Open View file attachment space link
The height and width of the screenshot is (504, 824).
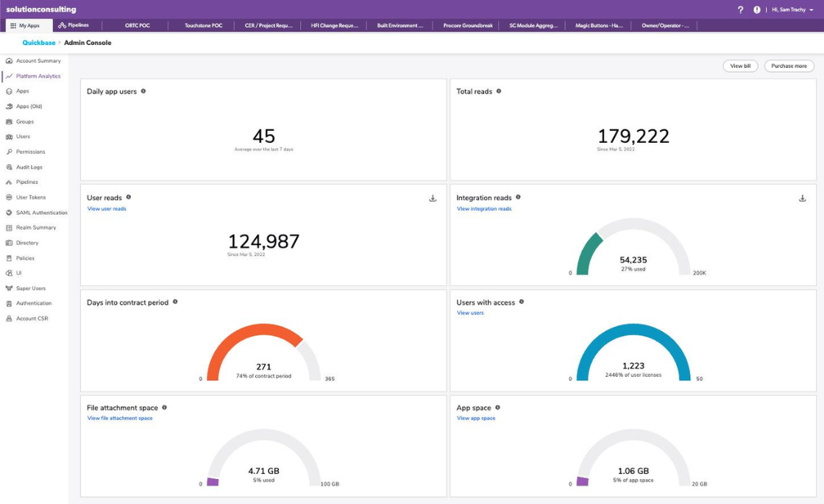tap(120, 419)
